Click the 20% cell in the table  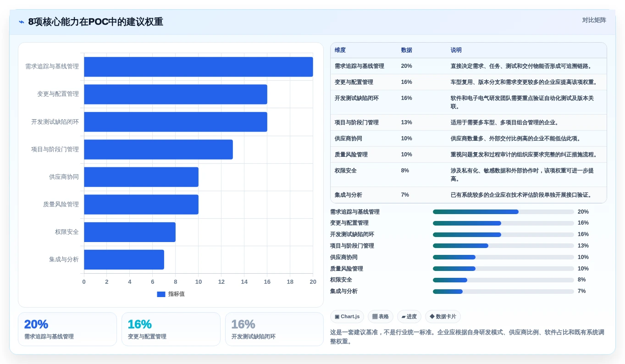click(406, 66)
